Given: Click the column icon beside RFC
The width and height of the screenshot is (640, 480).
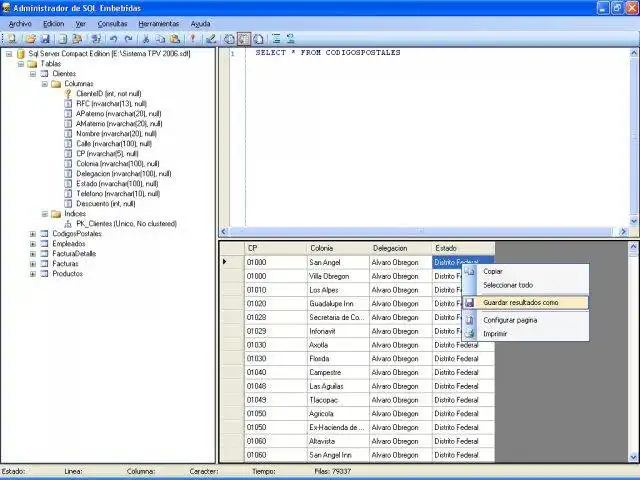Looking at the screenshot, I should tap(68, 104).
